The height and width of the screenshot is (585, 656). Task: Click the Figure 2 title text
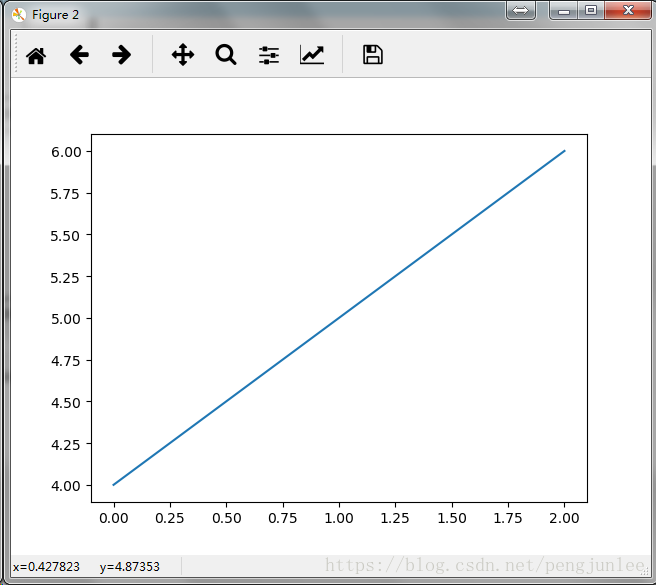(x=55, y=15)
